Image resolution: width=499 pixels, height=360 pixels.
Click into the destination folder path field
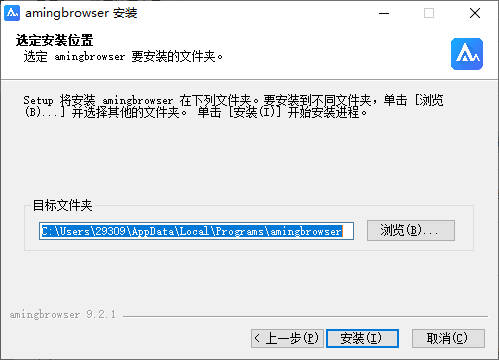[x=196, y=231]
